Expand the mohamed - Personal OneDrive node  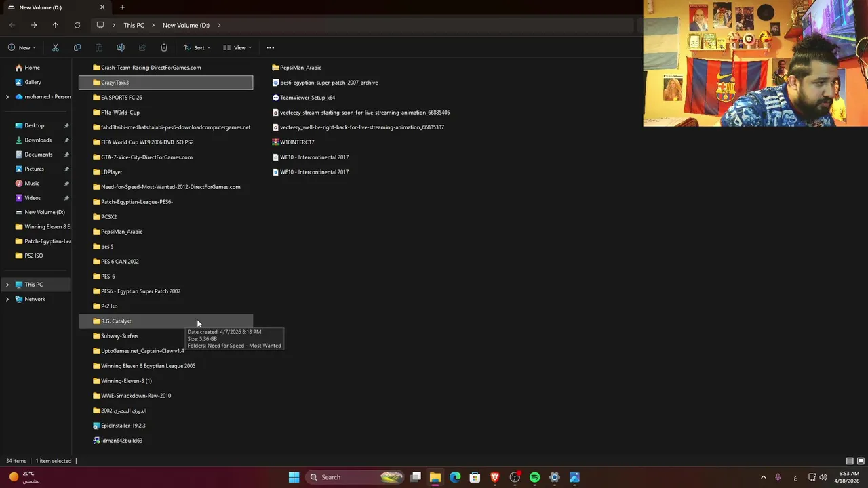pos(7,97)
